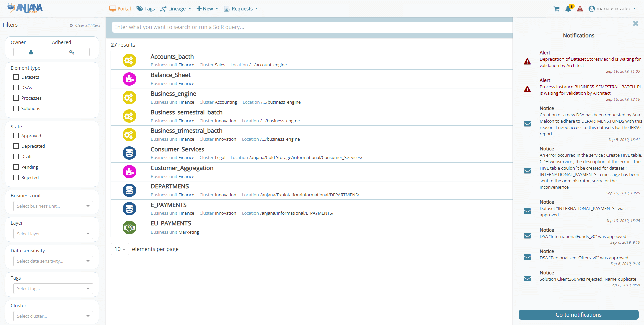Filter by Owner person icon
The height and width of the screenshot is (325, 644).
pos(31,52)
